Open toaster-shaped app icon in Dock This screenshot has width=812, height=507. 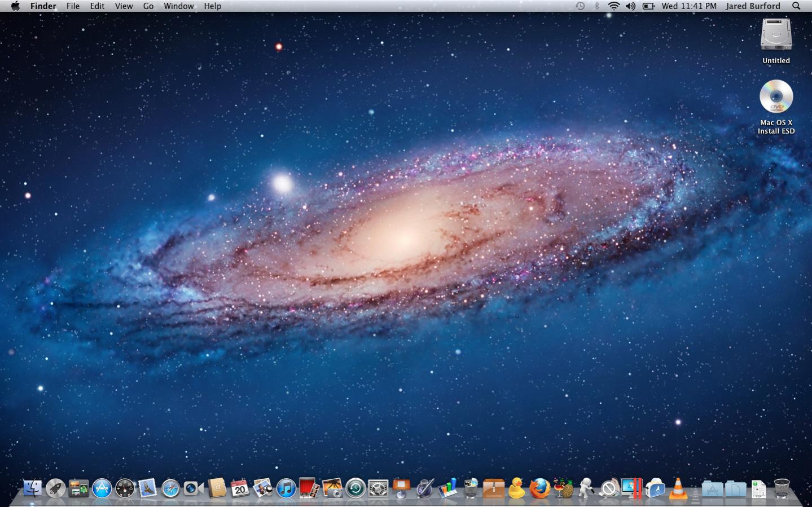point(655,488)
